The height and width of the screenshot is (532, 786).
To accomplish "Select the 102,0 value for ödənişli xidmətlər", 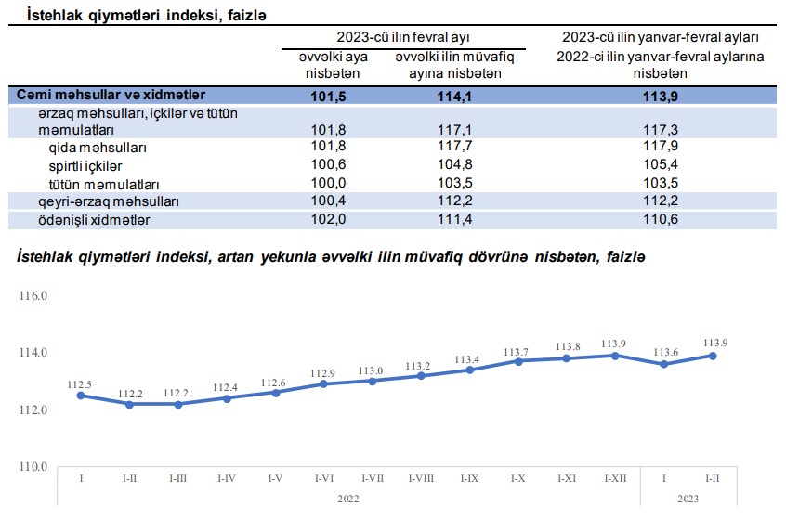I will click(x=325, y=219).
